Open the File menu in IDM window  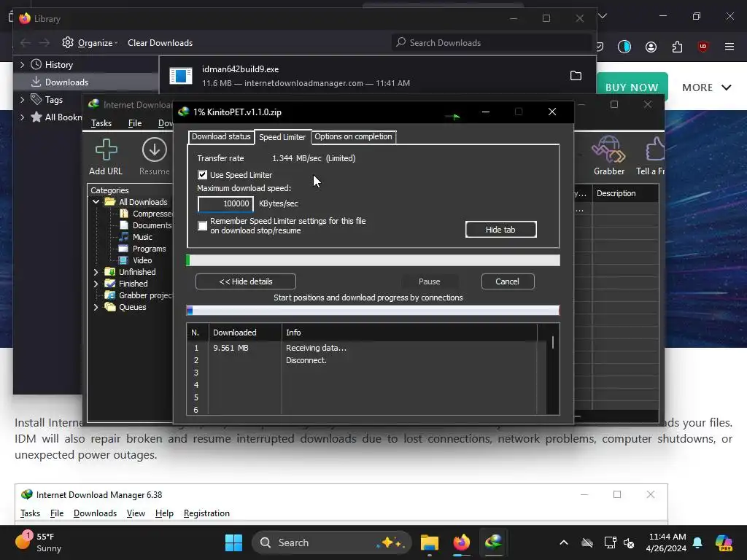pyautogui.click(x=135, y=122)
